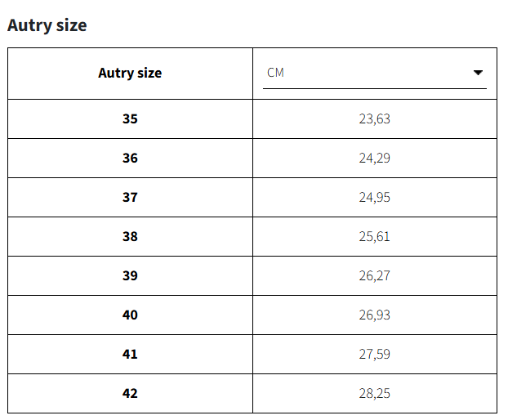This screenshot has width=508, height=420.
Task: Click size 41 in the table
Action: pos(130,354)
